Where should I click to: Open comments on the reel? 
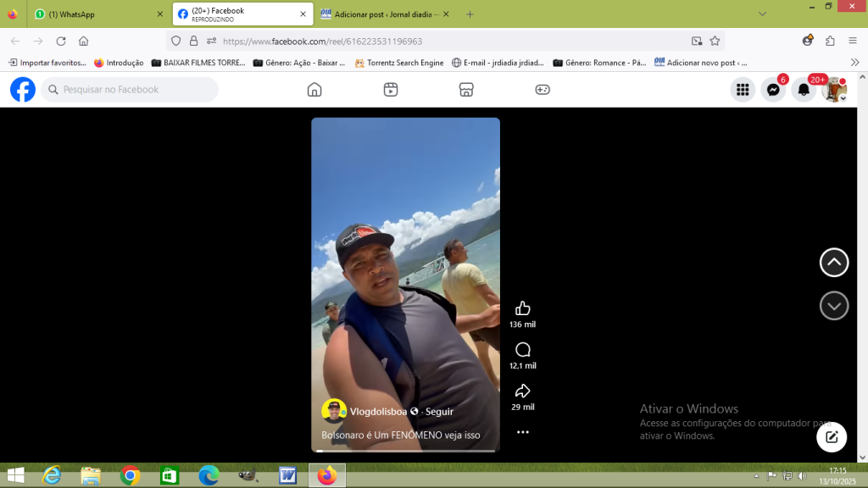coord(523,350)
